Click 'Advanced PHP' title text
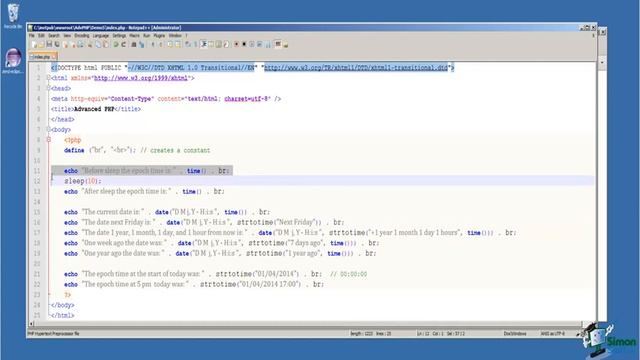The height and width of the screenshot is (360, 640). click(x=94, y=109)
